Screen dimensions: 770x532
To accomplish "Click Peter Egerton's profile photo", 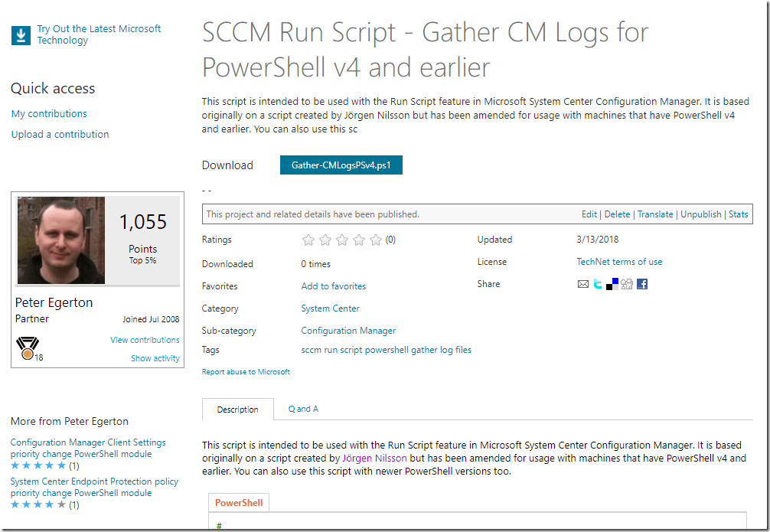I will 61,240.
